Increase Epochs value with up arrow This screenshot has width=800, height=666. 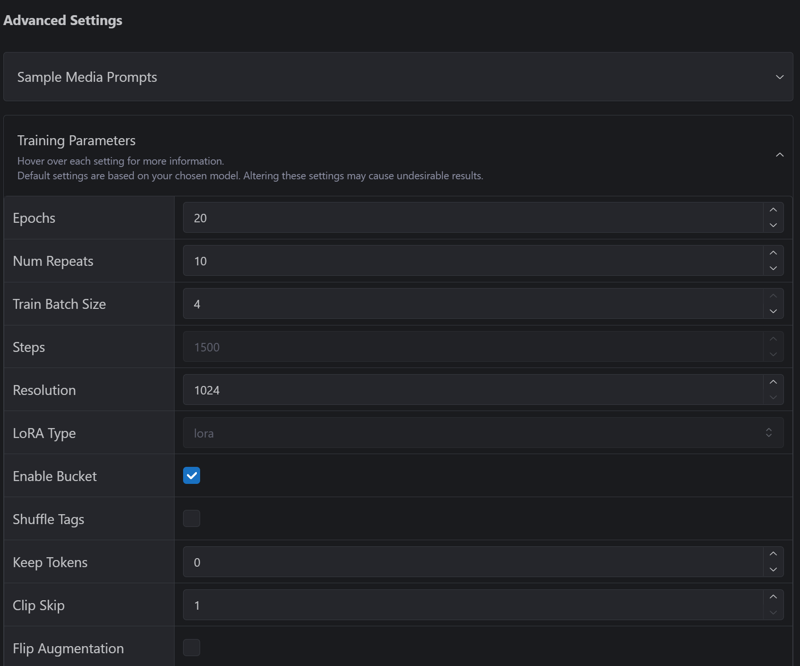point(772,211)
